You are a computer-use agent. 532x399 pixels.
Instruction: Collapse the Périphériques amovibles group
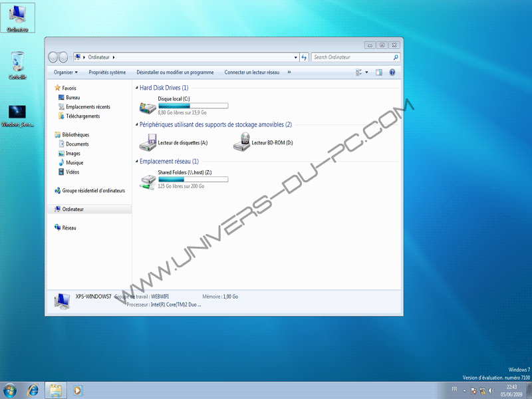pyautogui.click(x=137, y=125)
